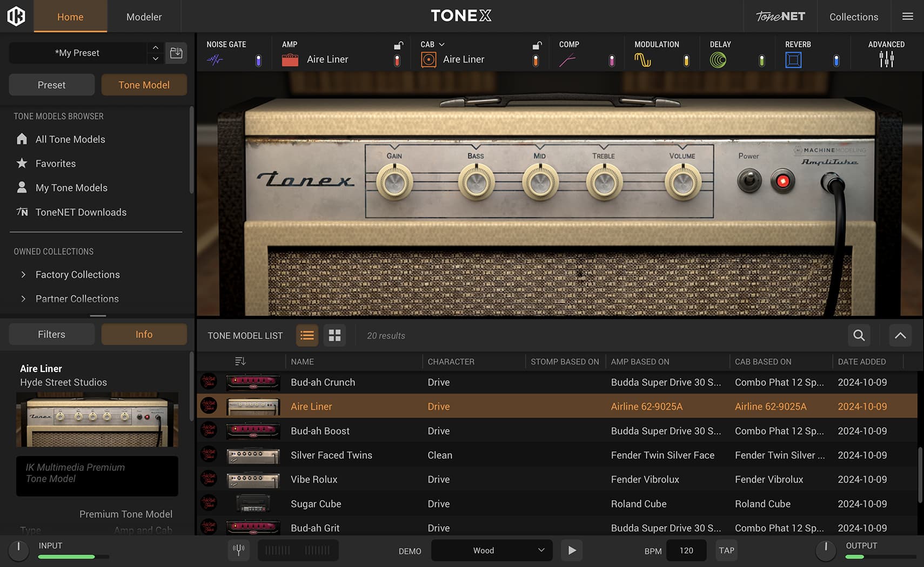Open the Modulation effect settings
This screenshot has width=924, height=567.
pos(644,59)
